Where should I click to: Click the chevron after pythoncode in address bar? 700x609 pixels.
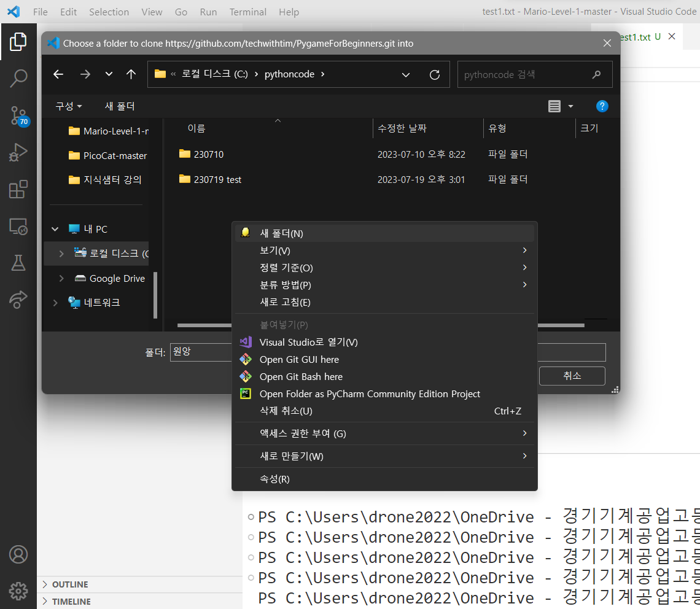323,74
